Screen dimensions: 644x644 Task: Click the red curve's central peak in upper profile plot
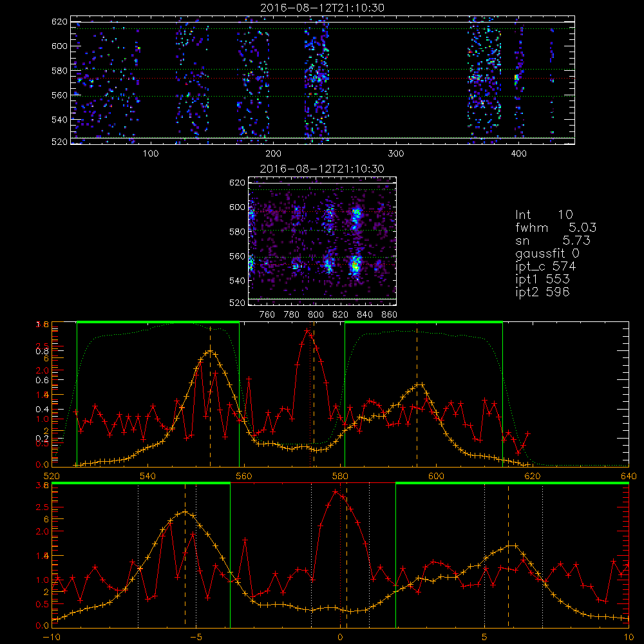tap(307, 330)
